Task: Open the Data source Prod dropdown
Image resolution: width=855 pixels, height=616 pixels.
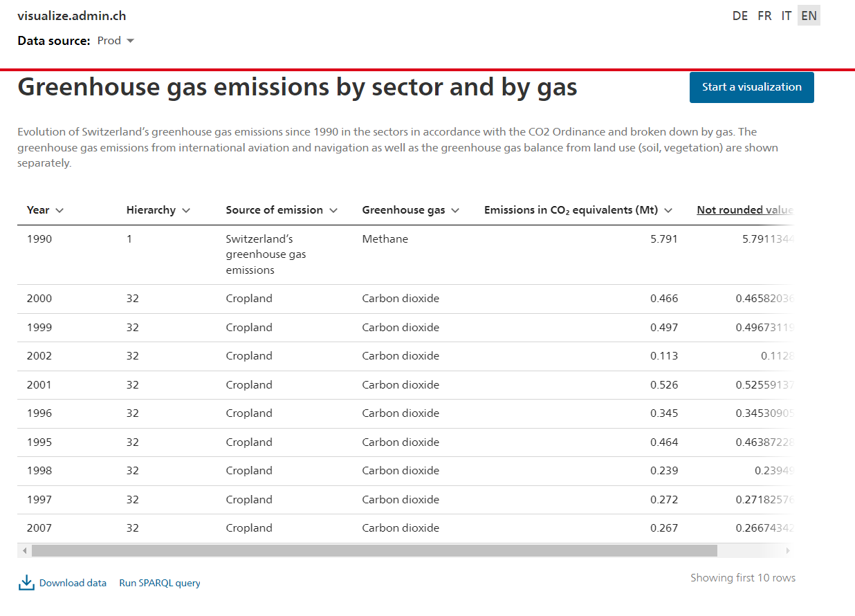Action: [116, 41]
